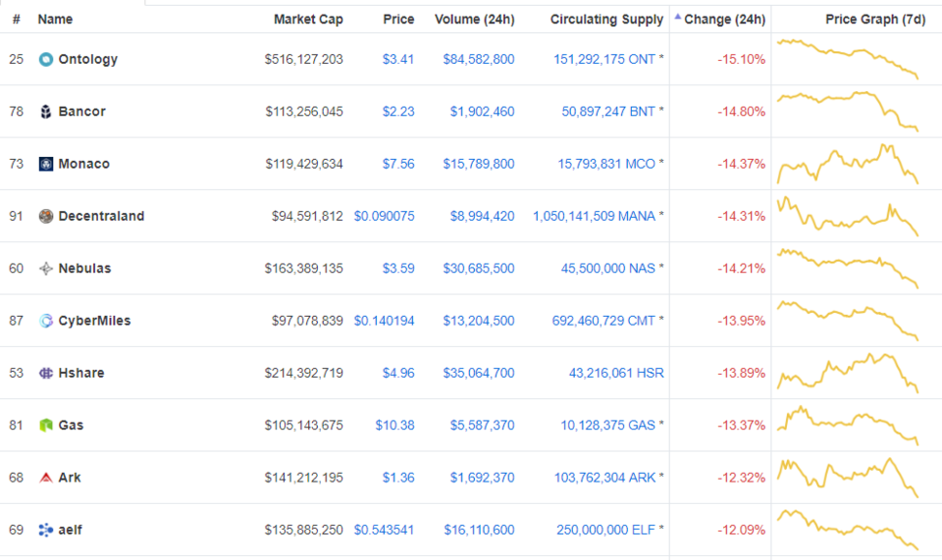The height and width of the screenshot is (560, 942).
Task: Click aelf price $0.543541
Action: pyautogui.click(x=384, y=530)
